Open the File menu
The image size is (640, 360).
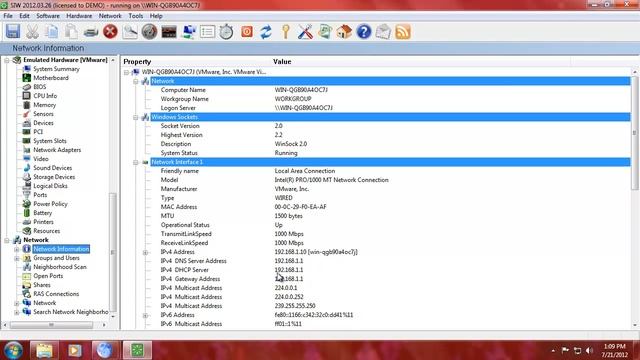point(8,16)
